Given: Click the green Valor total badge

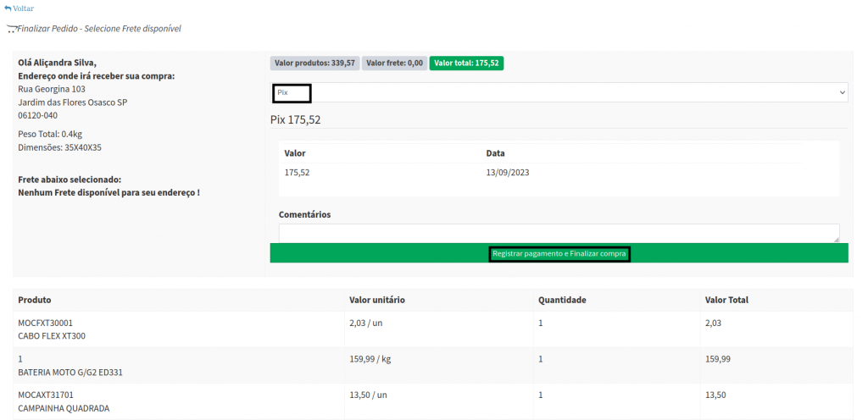Looking at the screenshot, I should [x=466, y=63].
